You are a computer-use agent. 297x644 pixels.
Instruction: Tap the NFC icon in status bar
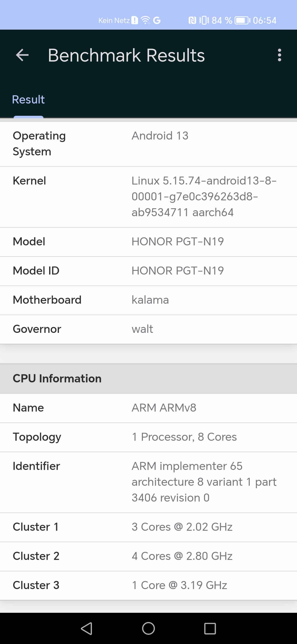pos(192,20)
